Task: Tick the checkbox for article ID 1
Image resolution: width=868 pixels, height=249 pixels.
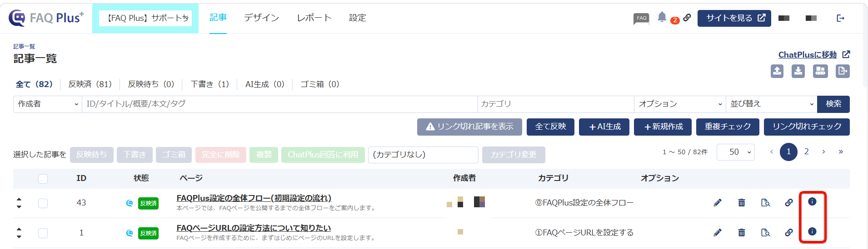Action: [43, 233]
